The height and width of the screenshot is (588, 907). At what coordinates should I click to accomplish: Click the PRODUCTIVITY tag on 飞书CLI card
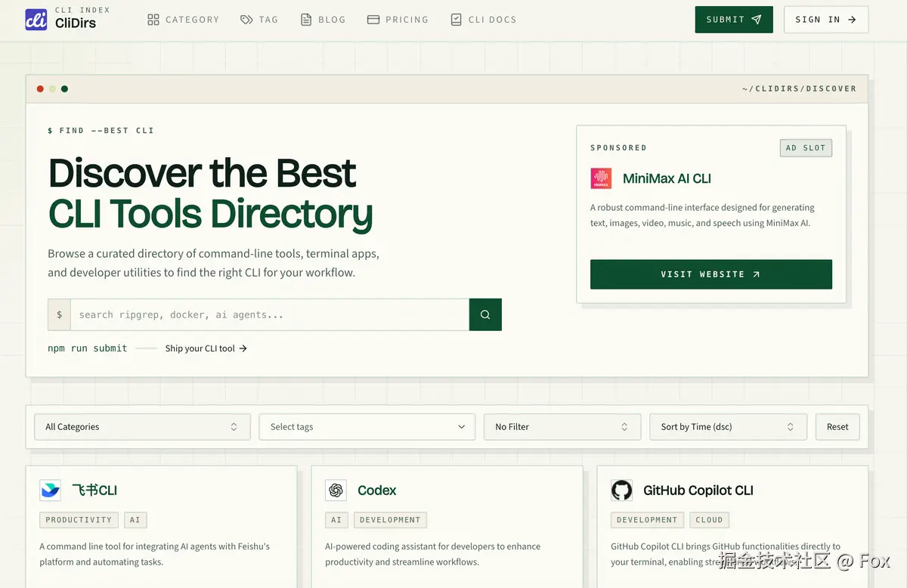[79, 520]
